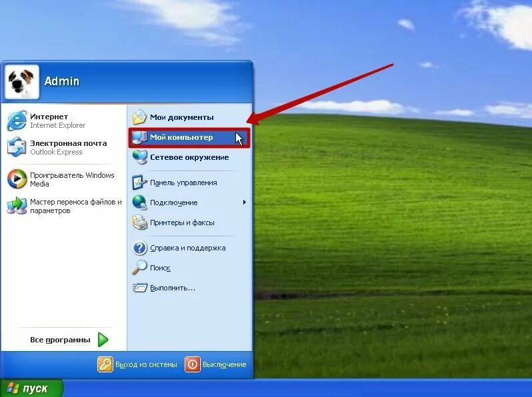532x397 pixels.
Task: Click the Сетевое окружение network icon
Action: pos(139,157)
